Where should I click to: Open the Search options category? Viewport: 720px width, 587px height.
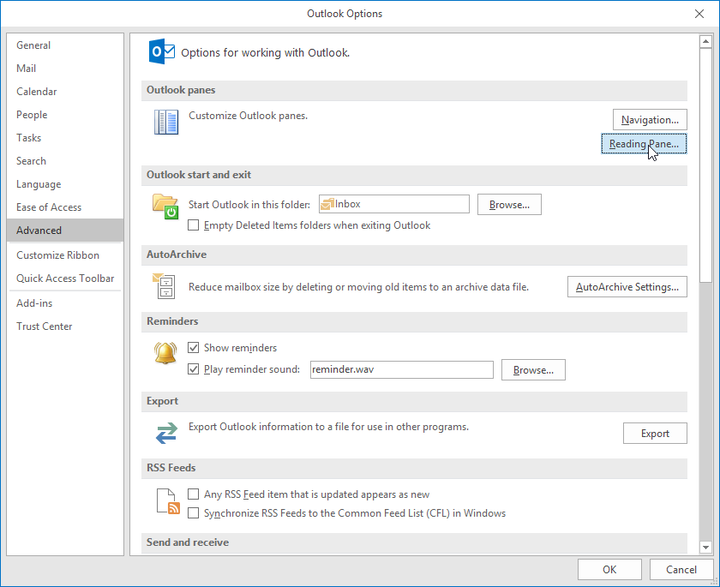(65, 161)
